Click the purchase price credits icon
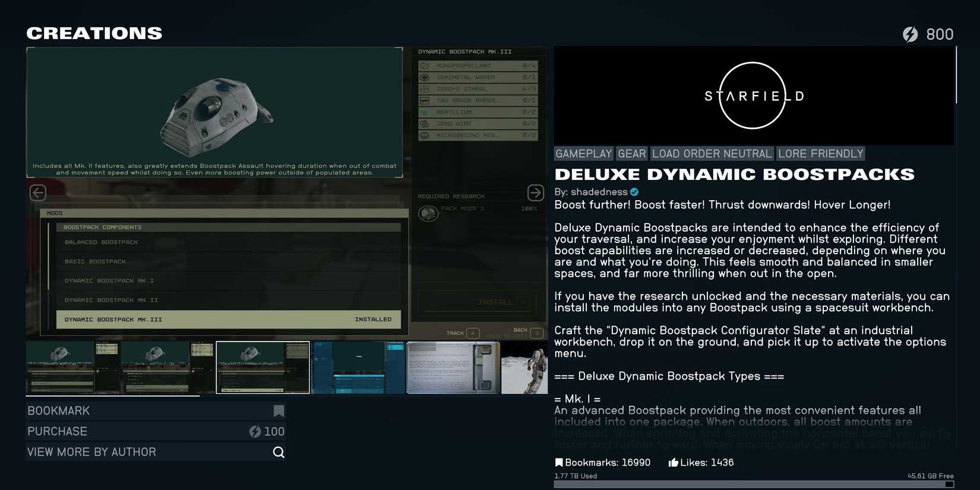980x490 pixels. point(255,432)
